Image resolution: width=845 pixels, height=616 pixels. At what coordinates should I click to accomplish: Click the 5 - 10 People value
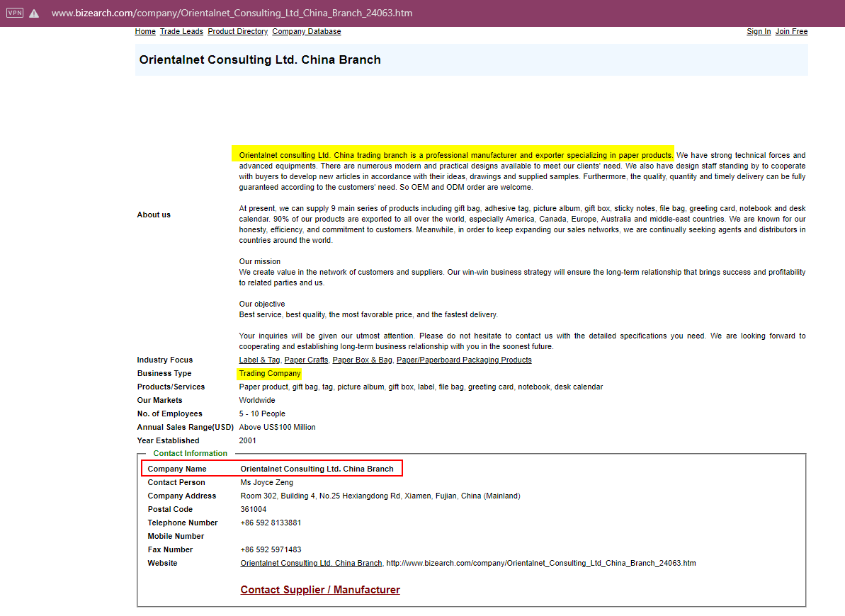(262, 414)
